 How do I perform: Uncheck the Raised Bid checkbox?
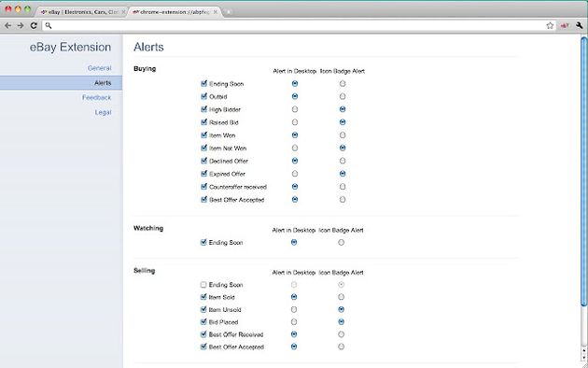(x=204, y=122)
